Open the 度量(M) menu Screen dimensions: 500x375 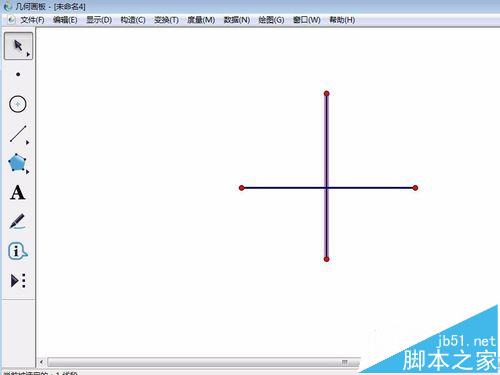pos(201,20)
